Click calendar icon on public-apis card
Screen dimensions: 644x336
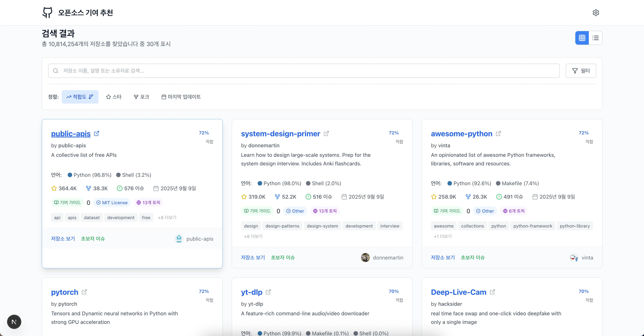[x=156, y=188]
